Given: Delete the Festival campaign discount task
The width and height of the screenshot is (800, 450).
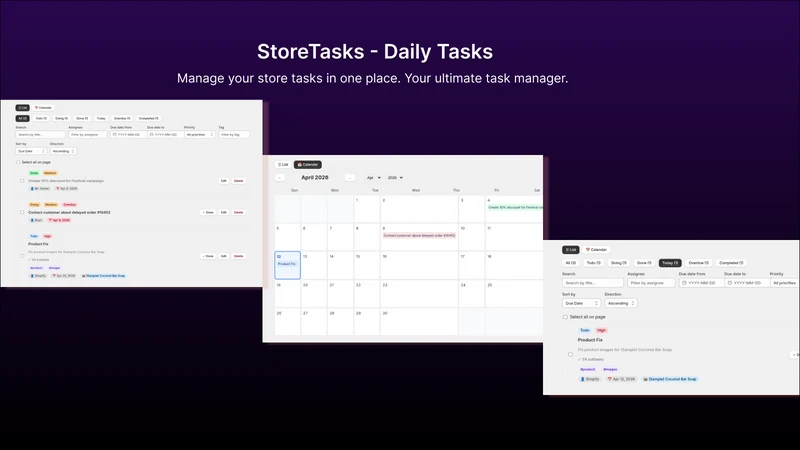Looking at the screenshot, I should point(238,181).
